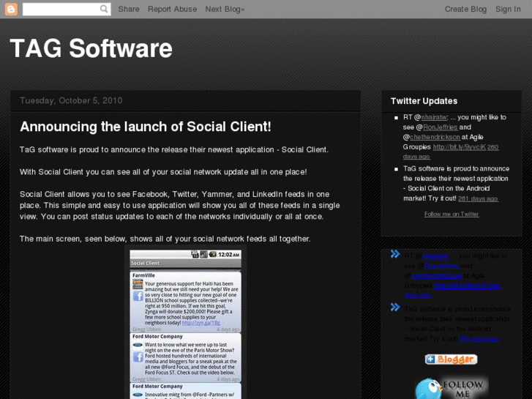Click first white square bullet in Twitter Updates
The width and height of the screenshot is (532, 399).
pyautogui.click(x=396, y=118)
